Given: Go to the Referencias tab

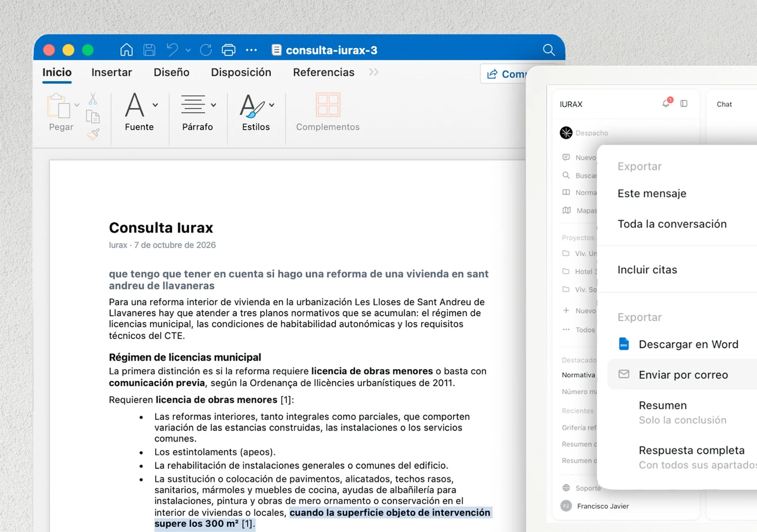Looking at the screenshot, I should (x=324, y=72).
